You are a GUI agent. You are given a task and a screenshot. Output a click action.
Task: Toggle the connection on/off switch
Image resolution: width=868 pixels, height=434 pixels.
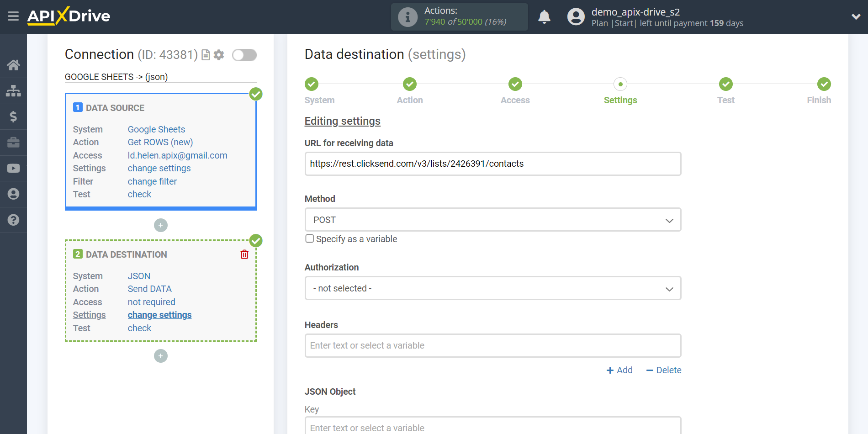[x=244, y=55]
